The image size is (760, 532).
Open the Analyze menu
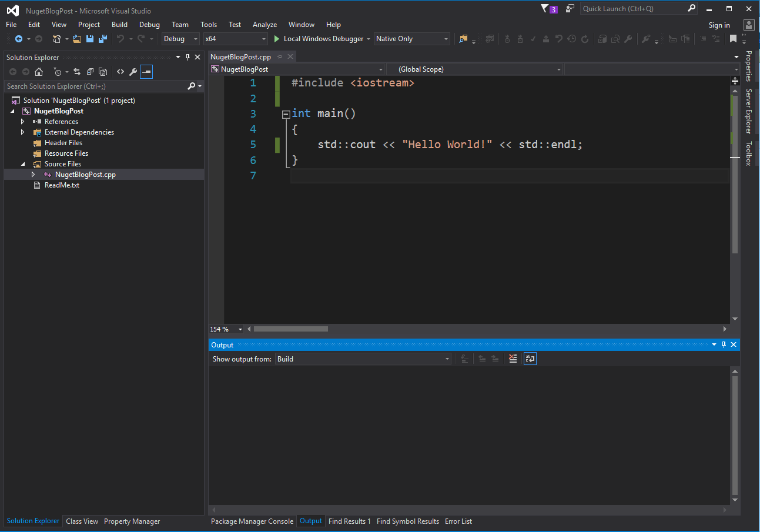(265, 25)
